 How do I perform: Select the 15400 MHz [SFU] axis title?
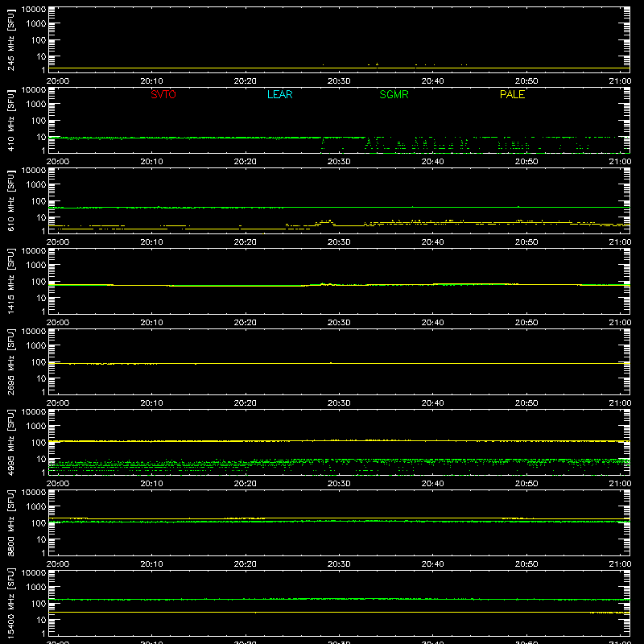11,602
